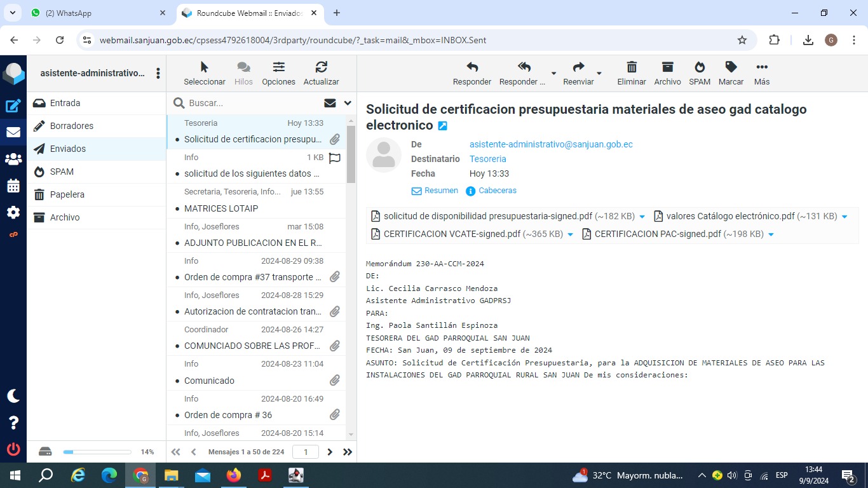This screenshot has width=868, height=488.
Task: Toggle flag on the Info 1 KB message
Action: click(334, 158)
